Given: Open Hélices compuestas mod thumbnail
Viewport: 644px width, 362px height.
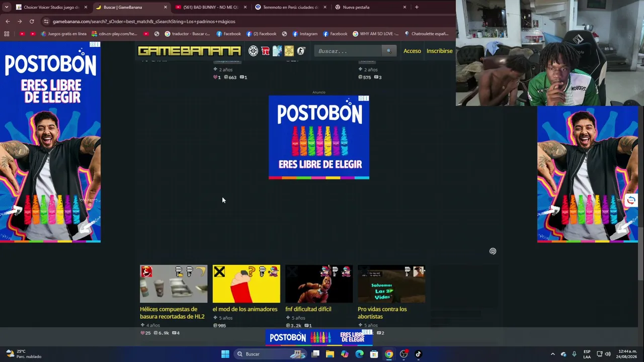Looking at the screenshot, I should [174, 284].
